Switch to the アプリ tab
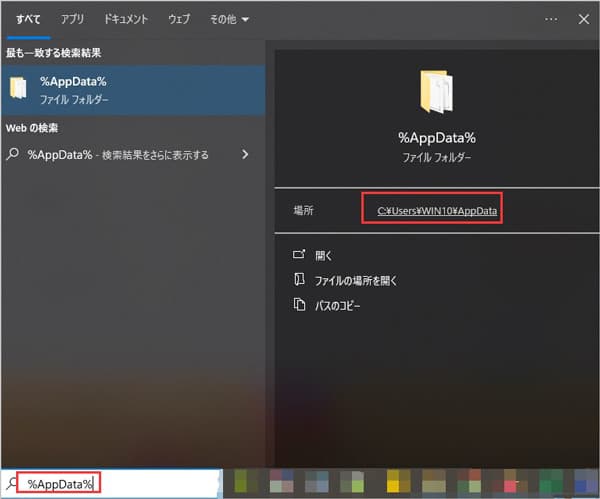This screenshot has width=600, height=499. pos(72,19)
